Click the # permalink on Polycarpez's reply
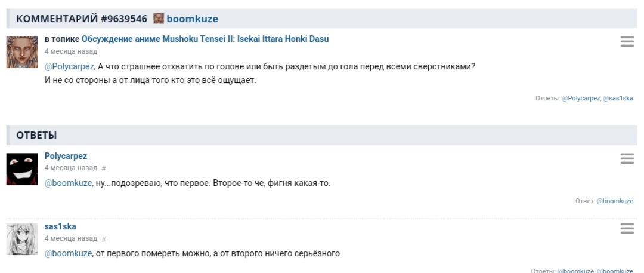This screenshot has width=644, height=273. [x=104, y=169]
